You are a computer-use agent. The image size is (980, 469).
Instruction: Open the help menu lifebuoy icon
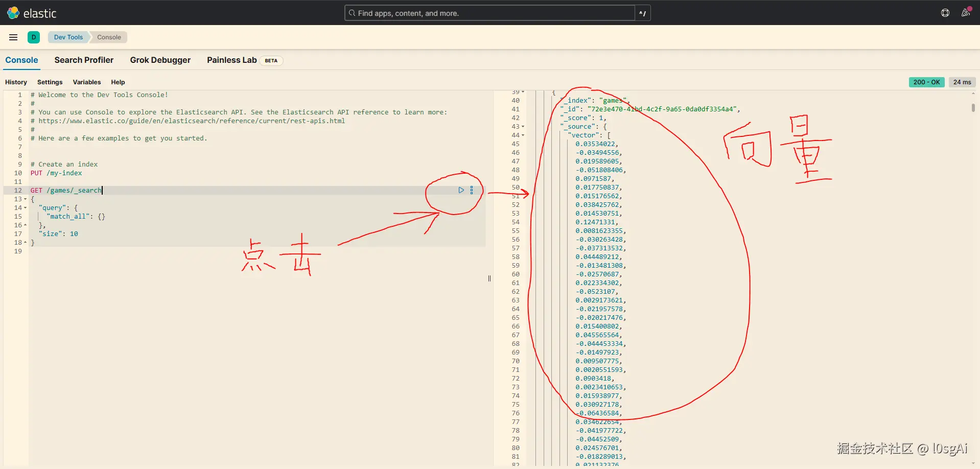click(945, 13)
